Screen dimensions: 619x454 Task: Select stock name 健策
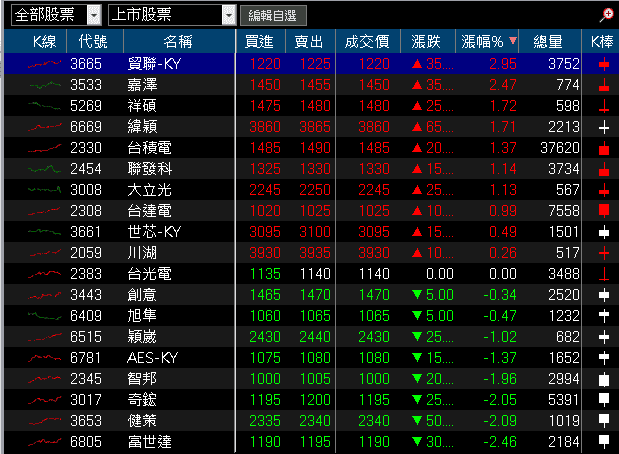pyautogui.click(x=142, y=421)
